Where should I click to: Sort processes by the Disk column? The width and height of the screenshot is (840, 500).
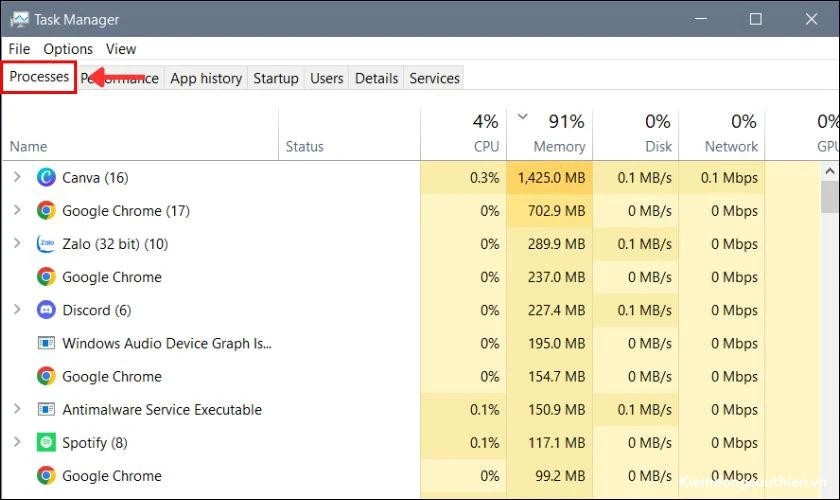636,135
